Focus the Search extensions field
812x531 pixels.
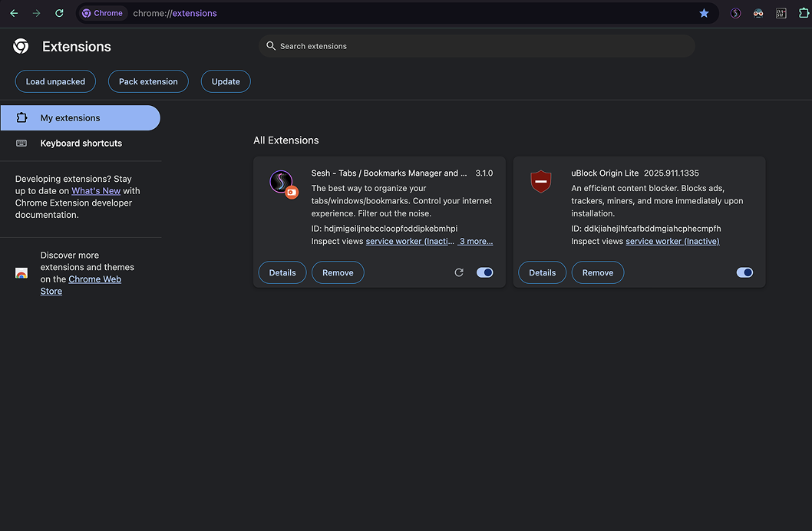click(476, 46)
